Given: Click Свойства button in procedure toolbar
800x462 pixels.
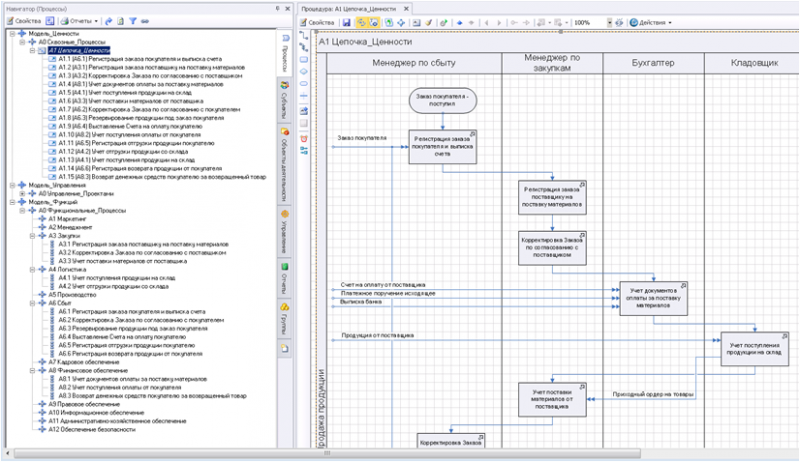Looking at the screenshot, I should coord(320,21).
